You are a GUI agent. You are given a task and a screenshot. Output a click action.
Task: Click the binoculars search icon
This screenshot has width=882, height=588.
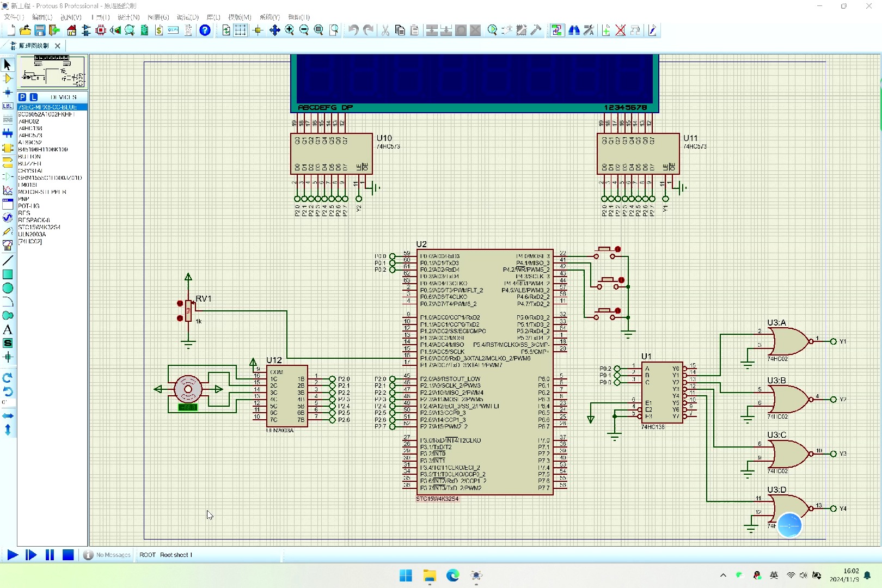tap(574, 30)
